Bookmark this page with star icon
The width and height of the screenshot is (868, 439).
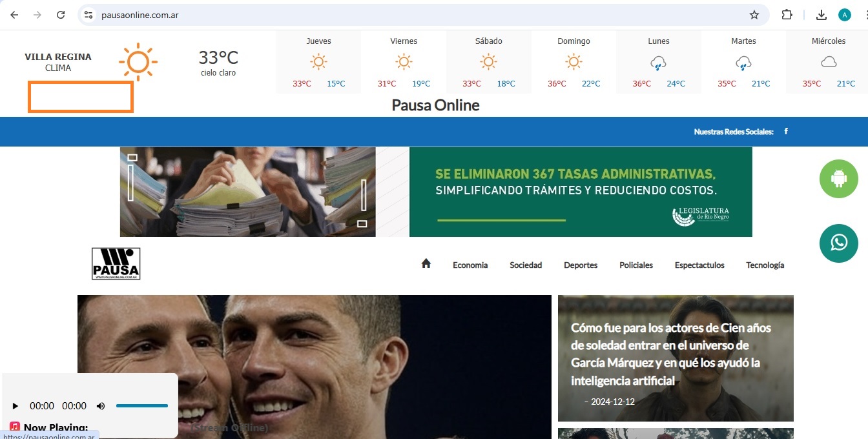[x=754, y=15]
